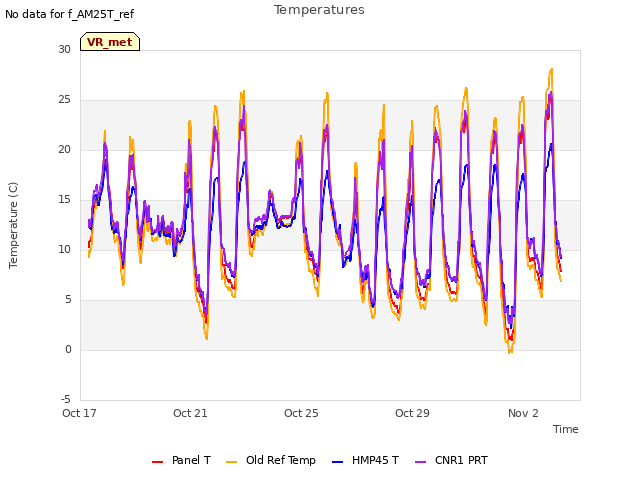The height and width of the screenshot is (480, 640).
Task: Click the 15 y-axis tick label
Action: (x=64, y=200)
